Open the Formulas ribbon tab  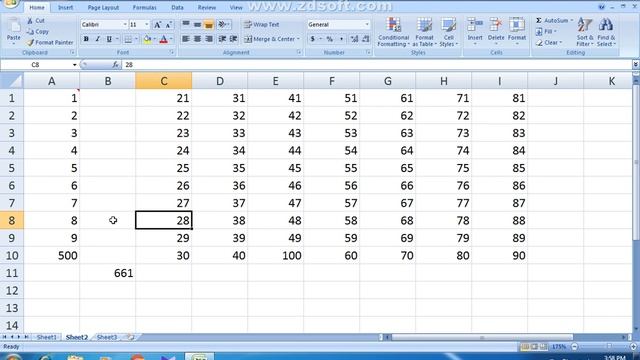(x=144, y=7)
